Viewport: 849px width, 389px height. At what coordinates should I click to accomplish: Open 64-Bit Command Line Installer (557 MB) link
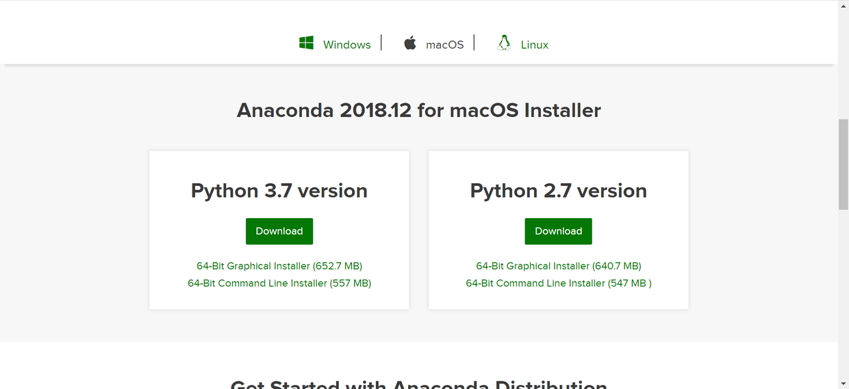(279, 283)
